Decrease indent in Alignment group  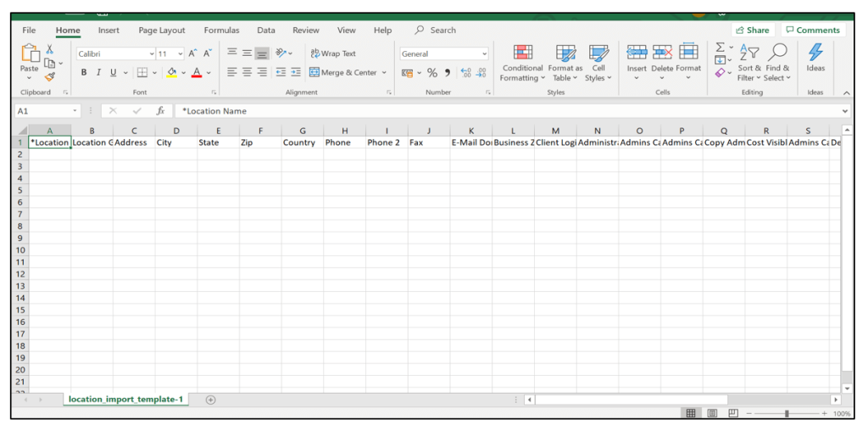281,73
